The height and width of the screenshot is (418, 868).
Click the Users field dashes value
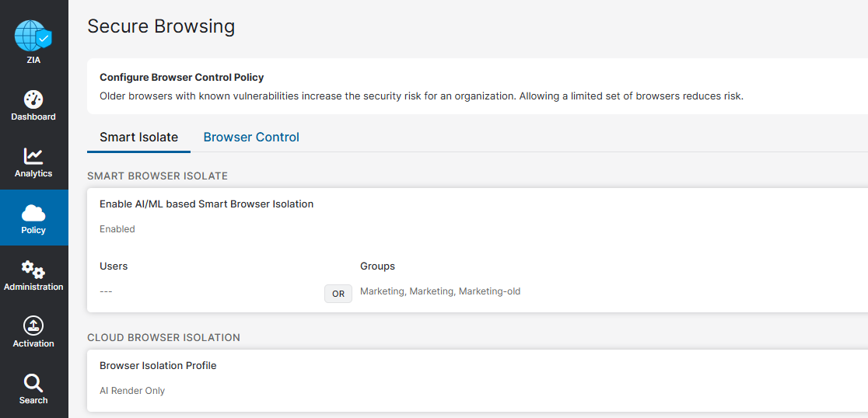(x=106, y=291)
